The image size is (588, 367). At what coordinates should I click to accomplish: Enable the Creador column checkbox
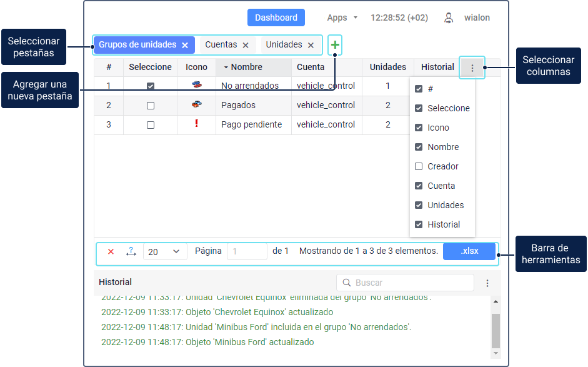(419, 166)
